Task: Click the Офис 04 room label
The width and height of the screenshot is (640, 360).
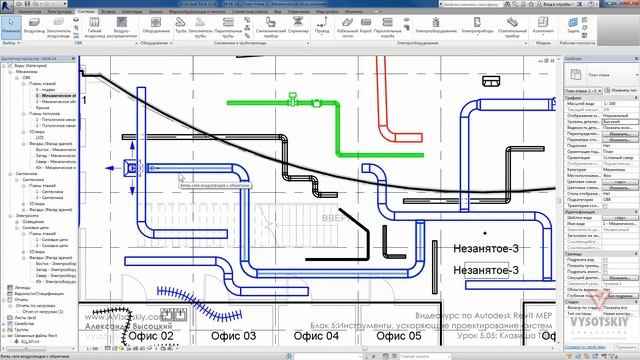Action: [316, 336]
